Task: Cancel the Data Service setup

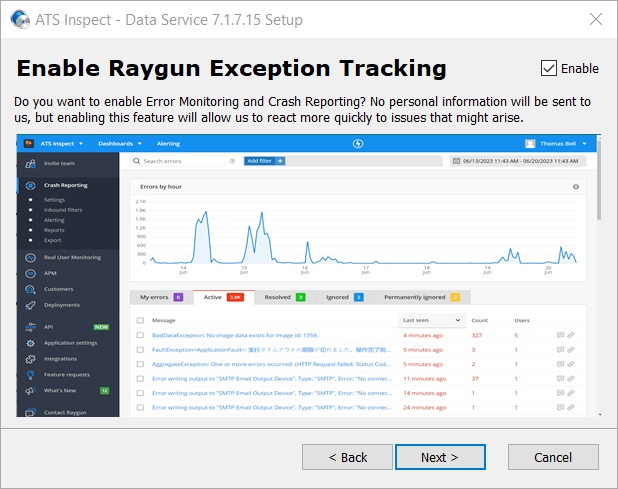Action: point(553,457)
